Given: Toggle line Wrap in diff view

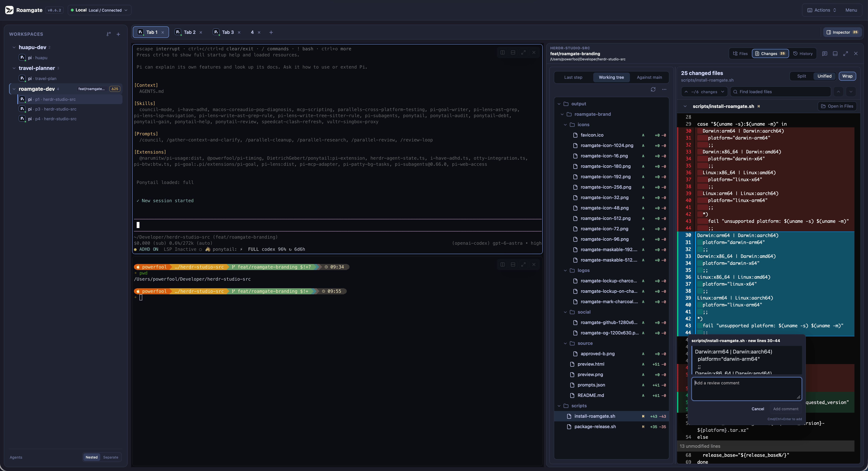Looking at the screenshot, I should (847, 76).
